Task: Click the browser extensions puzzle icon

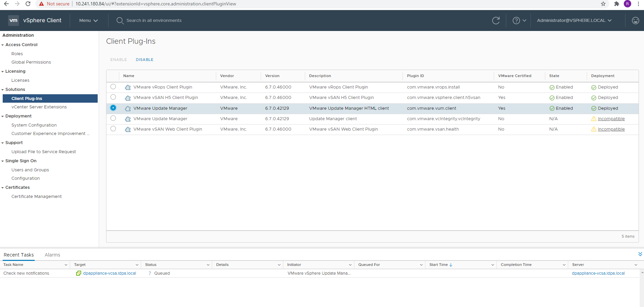Action: click(617, 4)
